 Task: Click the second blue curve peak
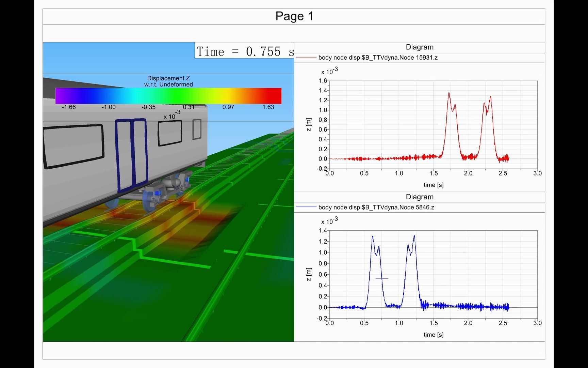414,236
